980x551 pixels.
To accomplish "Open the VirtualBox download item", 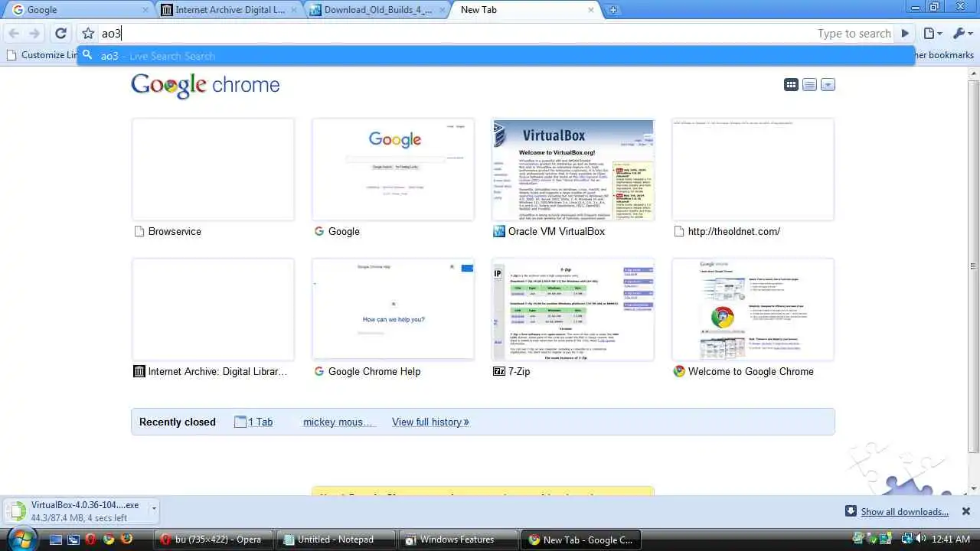I will (x=77, y=511).
